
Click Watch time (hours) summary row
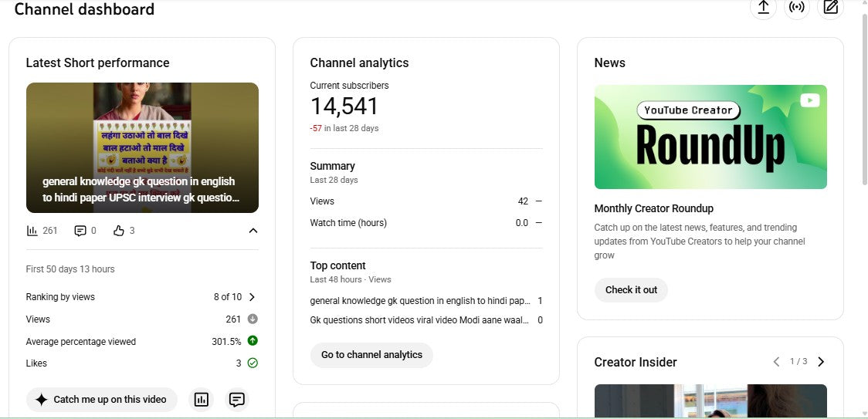(426, 223)
